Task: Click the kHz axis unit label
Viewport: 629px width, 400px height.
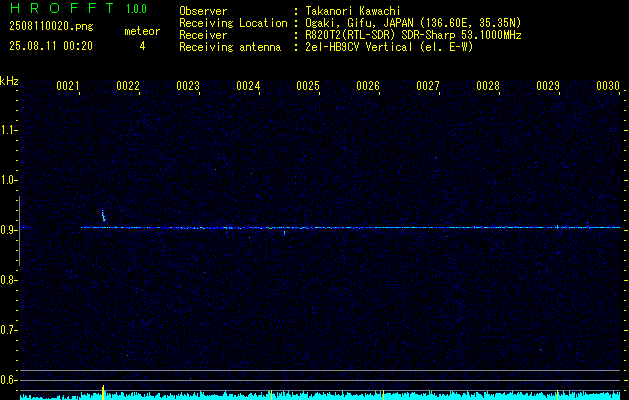Action: pos(9,81)
